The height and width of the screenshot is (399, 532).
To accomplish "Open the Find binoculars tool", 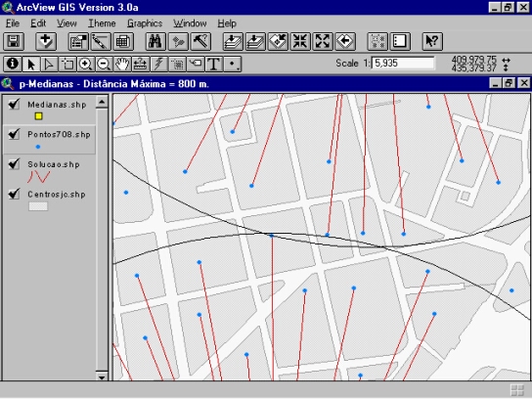I will pos(155,41).
